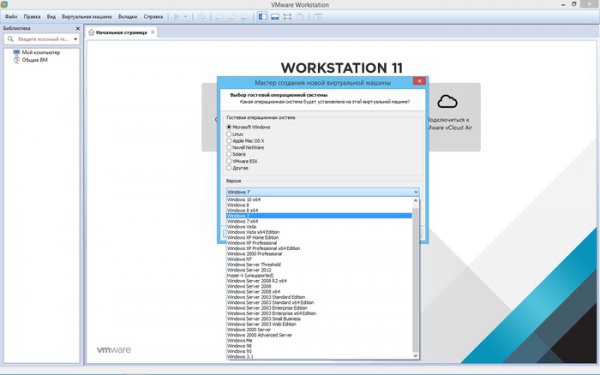600x375 pixels.
Task: Open the arrow next to Power On
Action: click(186, 16)
